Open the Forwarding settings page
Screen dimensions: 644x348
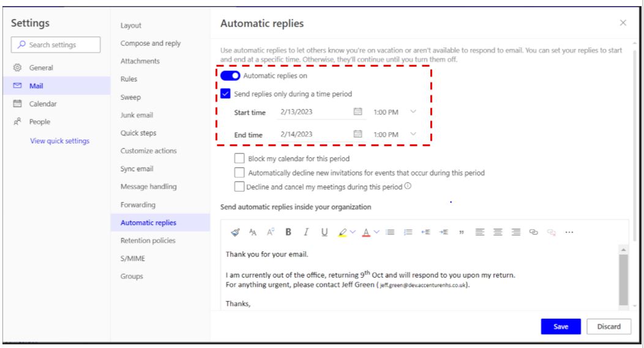pyautogui.click(x=138, y=205)
